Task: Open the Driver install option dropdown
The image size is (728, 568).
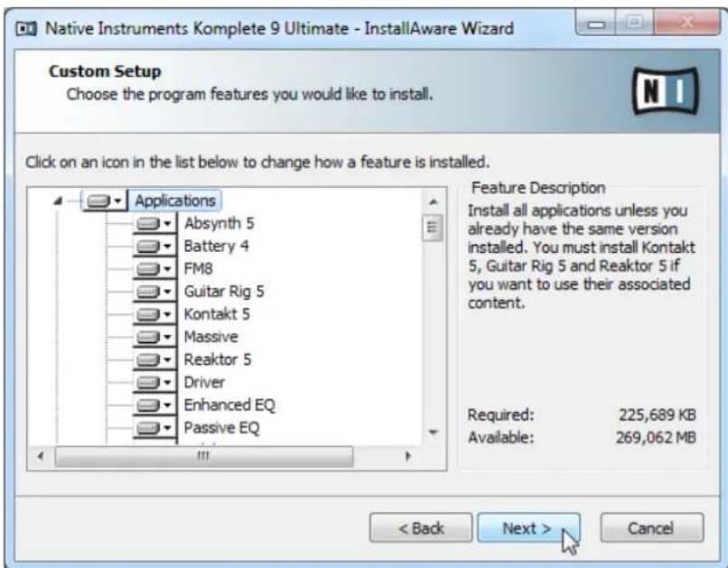Action: (x=154, y=383)
